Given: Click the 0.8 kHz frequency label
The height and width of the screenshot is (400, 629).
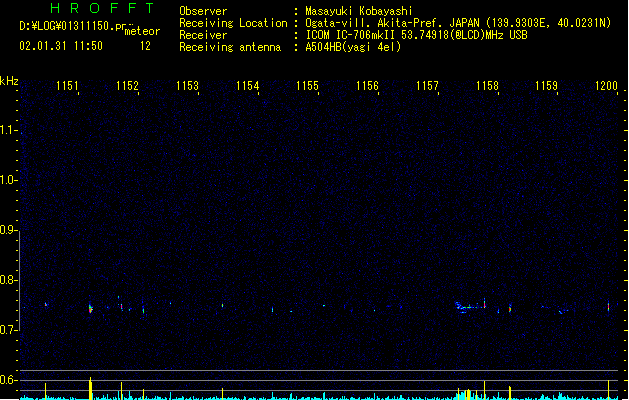Looking at the screenshot, I should tap(8, 280).
